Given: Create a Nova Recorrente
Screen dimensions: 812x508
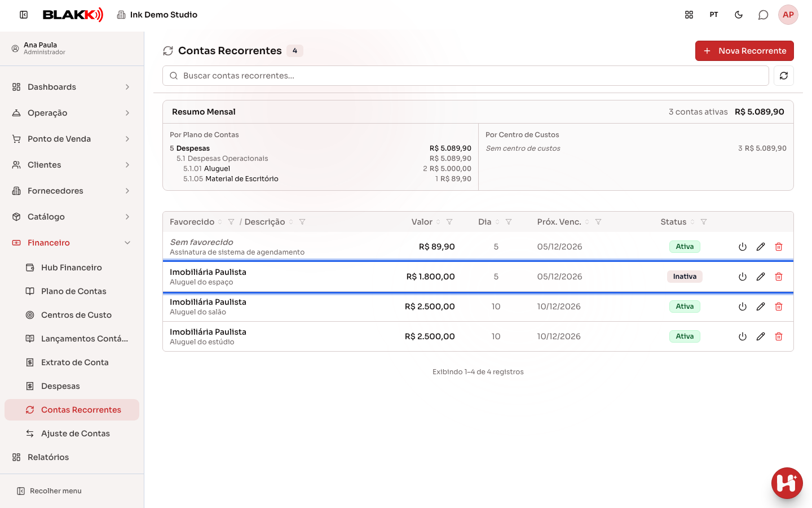Looking at the screenshot, I should pyautogui.click(x=744, y=51).
